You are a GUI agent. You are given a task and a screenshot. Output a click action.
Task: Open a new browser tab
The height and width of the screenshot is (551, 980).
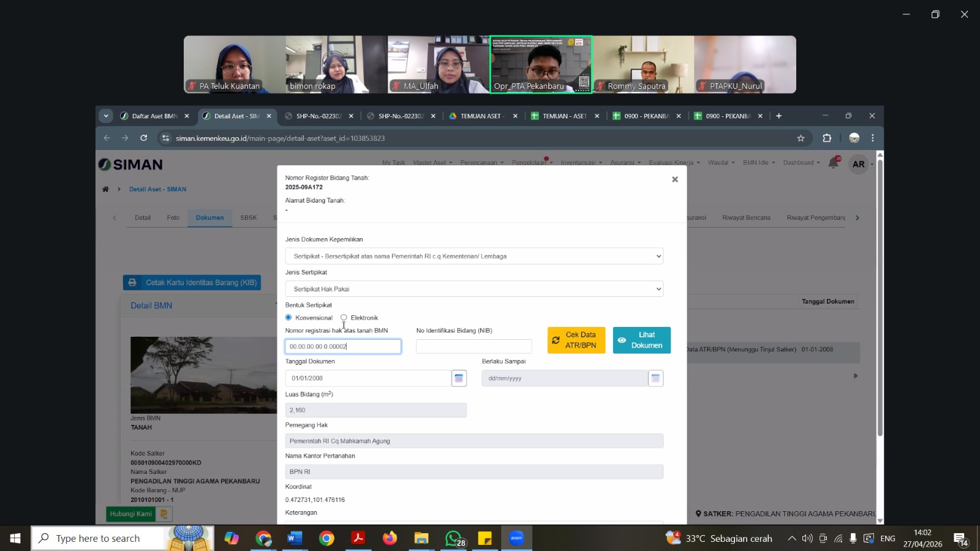[778, 116]
